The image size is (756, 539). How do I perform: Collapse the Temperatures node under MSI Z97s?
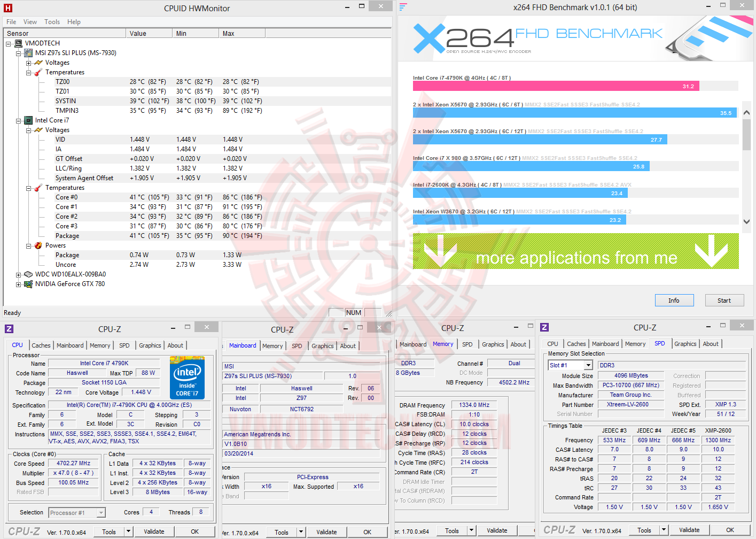[28, 72]
